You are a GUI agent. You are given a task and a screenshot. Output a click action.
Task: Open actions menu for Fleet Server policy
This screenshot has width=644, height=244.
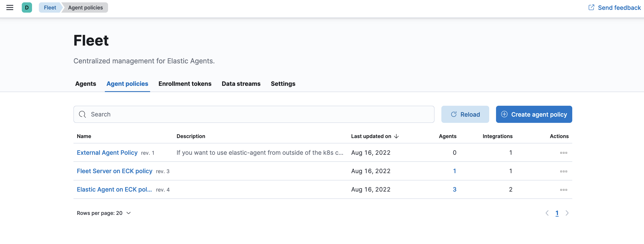(563, 171)
